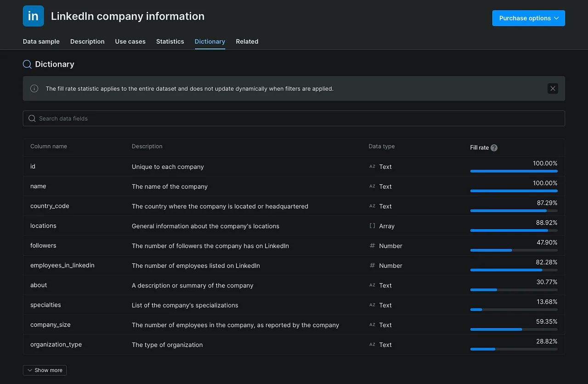Click Text type icon in organization_type row
Screen dimensions: 588x384
tap(373, 344)
